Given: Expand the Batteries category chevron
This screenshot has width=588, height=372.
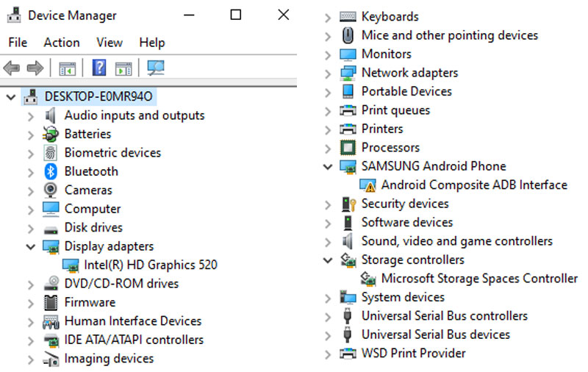Looking at the screenshot, I should point(31,135).
